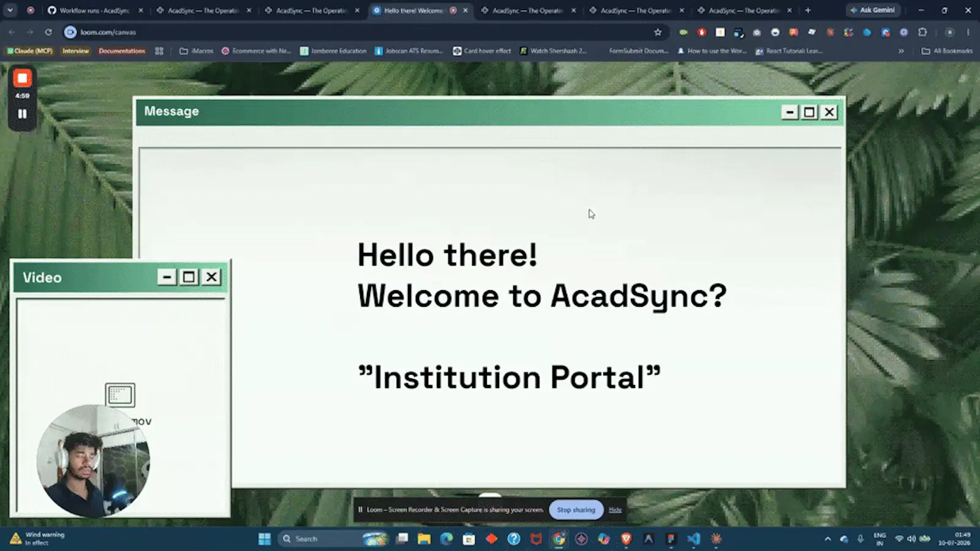Open the volume control in system tray
This screenshot has height=551, width=980.
pos(911,539)
